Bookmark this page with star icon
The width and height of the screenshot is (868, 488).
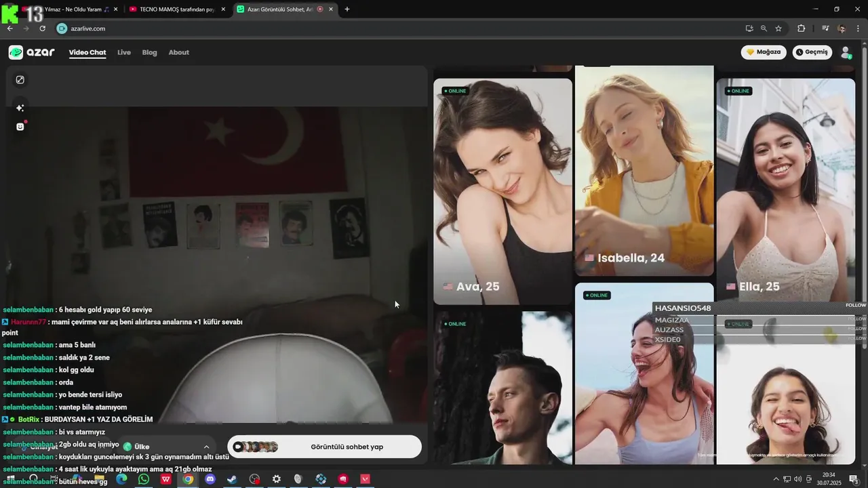pyautogui.click(x=778, y=28)
